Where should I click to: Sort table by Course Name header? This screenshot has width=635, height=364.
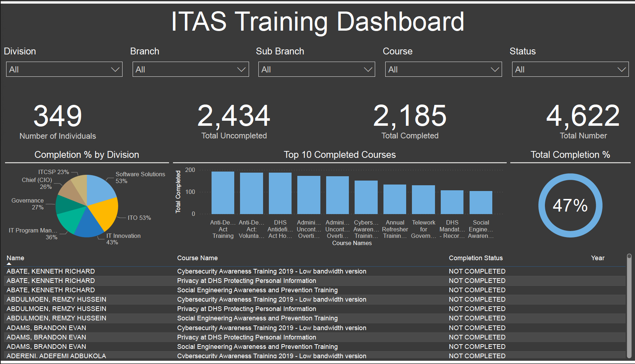click(x=197, y=258)
